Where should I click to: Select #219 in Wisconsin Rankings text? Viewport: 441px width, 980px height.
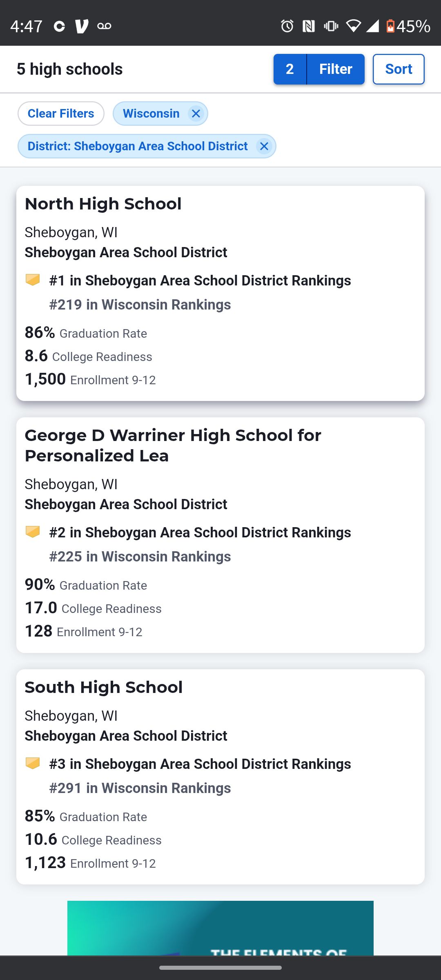coord(140,305)
